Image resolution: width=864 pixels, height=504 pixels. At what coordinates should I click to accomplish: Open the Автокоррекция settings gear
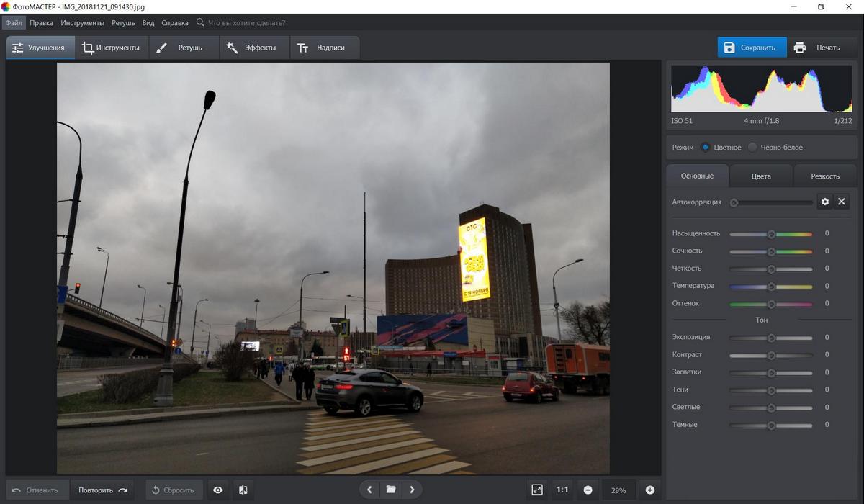[825, 202]
